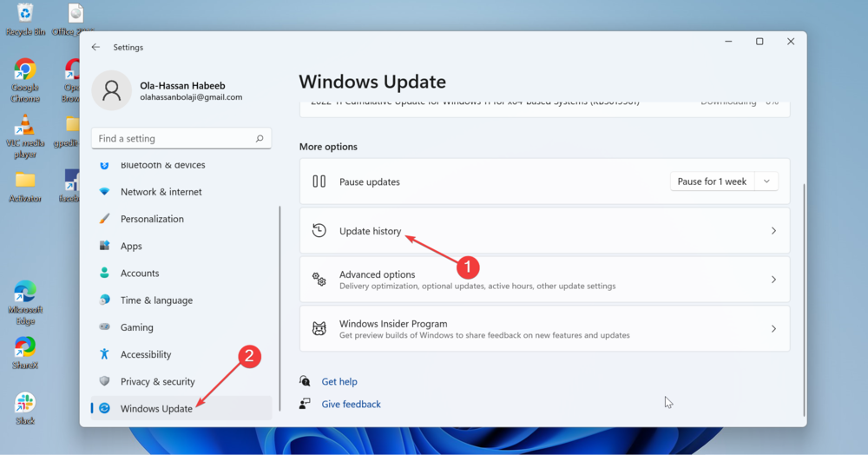
Task: Click the Gaming controller icon
Action: tap(104, 327)
